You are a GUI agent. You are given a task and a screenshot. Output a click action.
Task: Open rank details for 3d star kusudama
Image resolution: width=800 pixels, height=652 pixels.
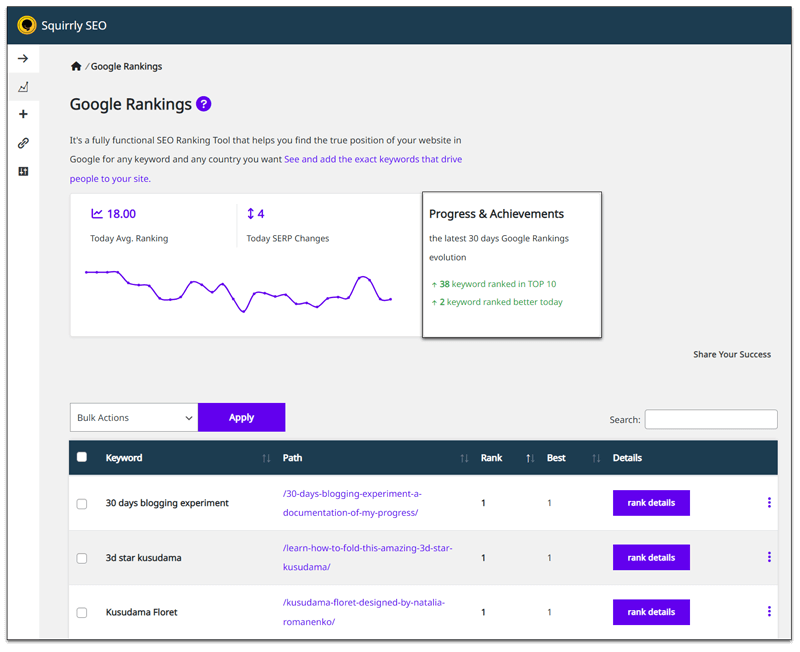point(651,558)
